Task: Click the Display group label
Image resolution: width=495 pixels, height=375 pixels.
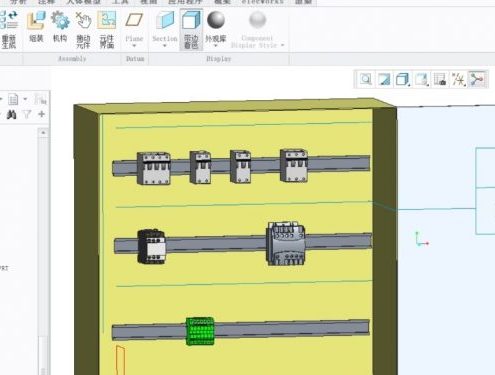Action: coord(219,59)
